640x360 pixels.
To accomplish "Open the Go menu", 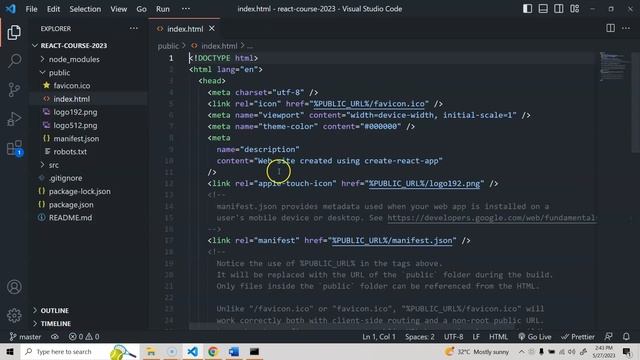I will click(141, 9).
